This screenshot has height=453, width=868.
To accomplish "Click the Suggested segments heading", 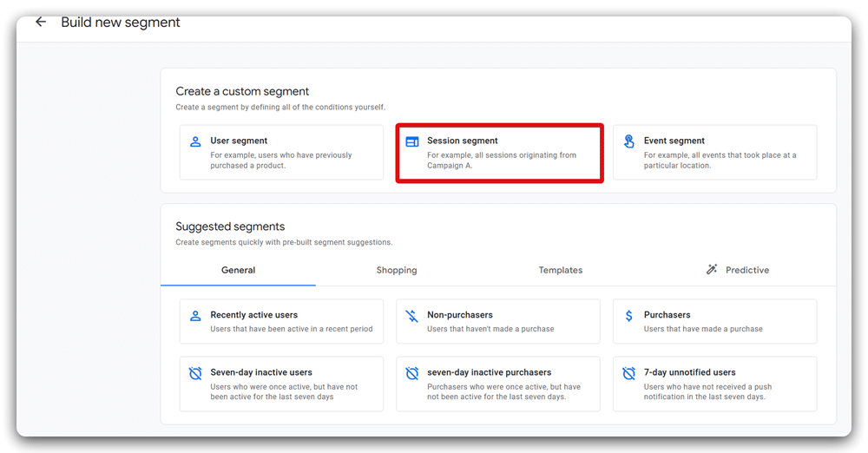I will [x=230, y=226].
